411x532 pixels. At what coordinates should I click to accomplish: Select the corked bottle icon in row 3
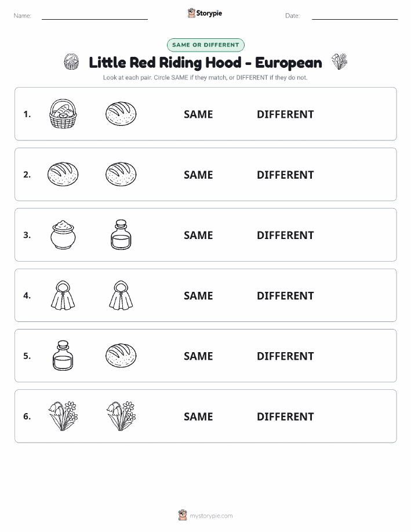121,235
